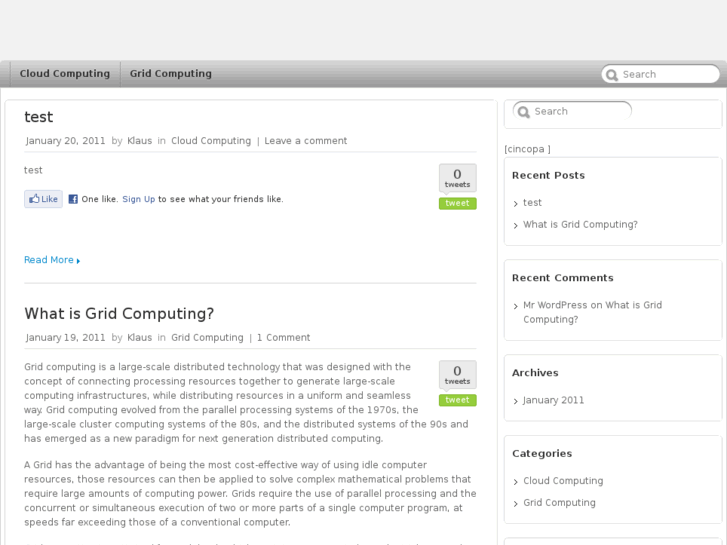The width and height of the screenshot is (727, 545).
Task: Open the 'test' post title
Action: point(39,117)
